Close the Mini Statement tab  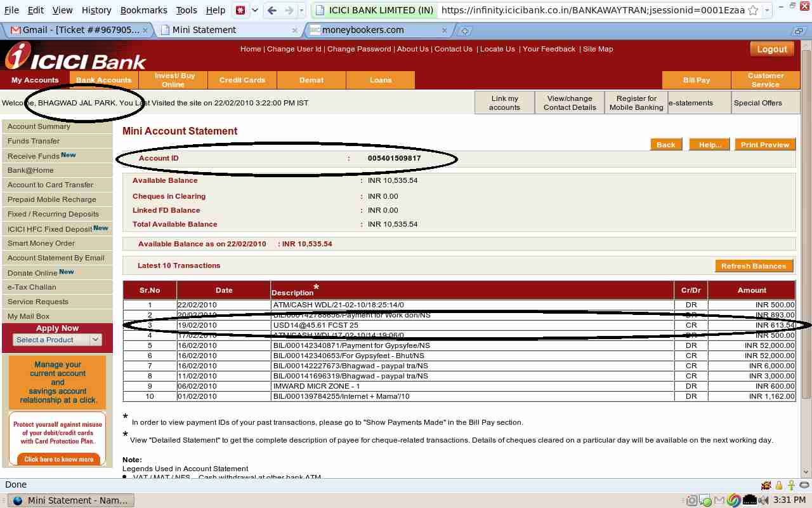[x=295, y=30]
